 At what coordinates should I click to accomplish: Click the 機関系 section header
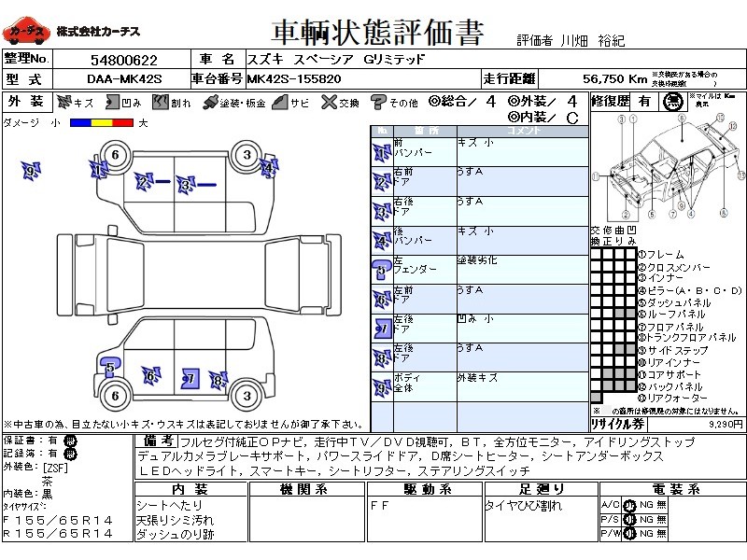[x=306, y=489]
